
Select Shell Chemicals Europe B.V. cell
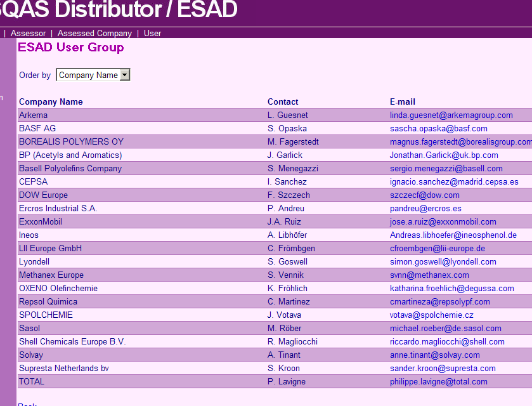[72, 341]
